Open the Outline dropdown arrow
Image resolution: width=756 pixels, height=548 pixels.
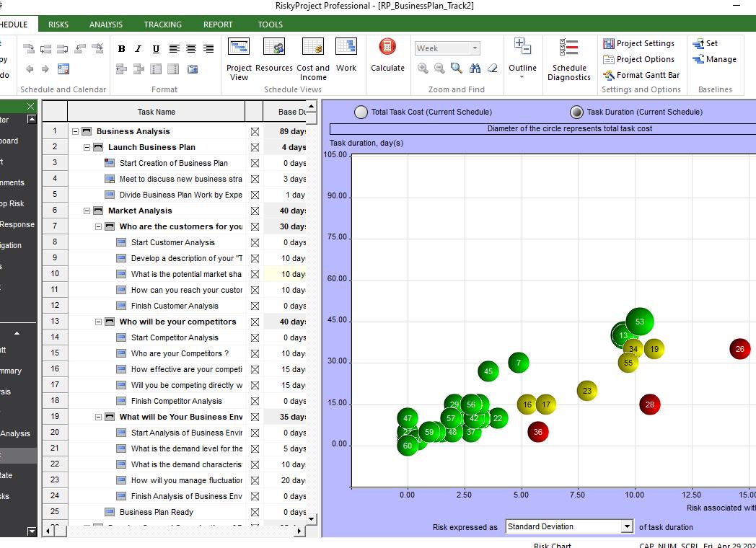pos(522,77)
